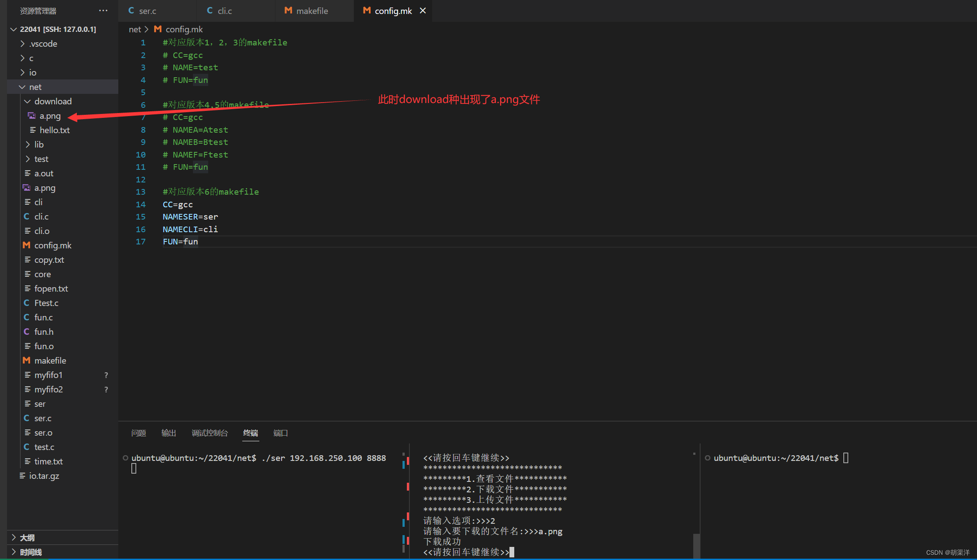Viewport: 977px width, 560px height.
Task: Close the config.mk editor tab
Action: [x=423, y=10]
